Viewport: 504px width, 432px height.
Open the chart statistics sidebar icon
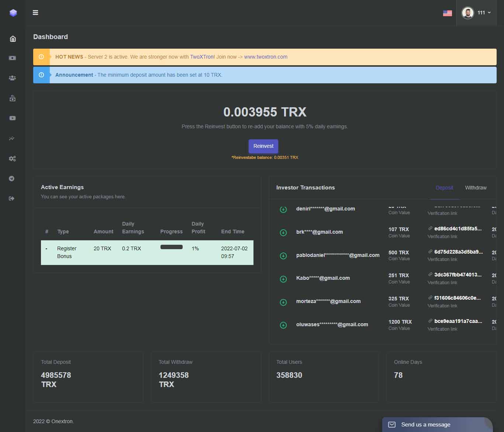pos(12,139)
